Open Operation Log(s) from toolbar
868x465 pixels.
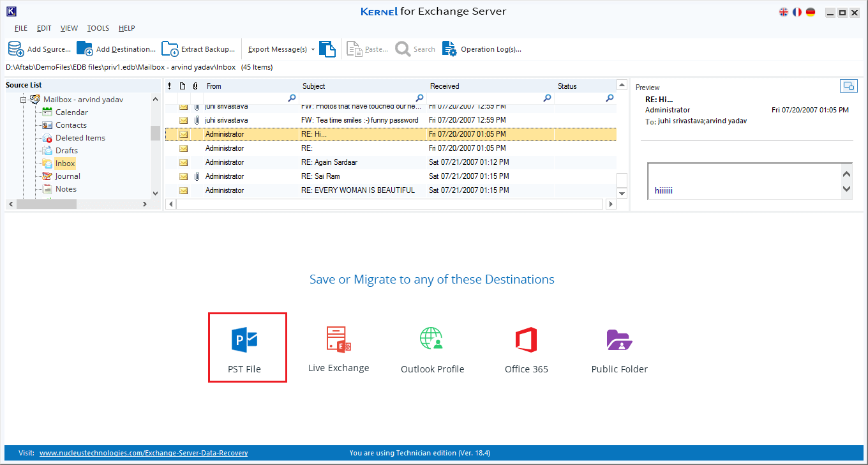point(482,49)
